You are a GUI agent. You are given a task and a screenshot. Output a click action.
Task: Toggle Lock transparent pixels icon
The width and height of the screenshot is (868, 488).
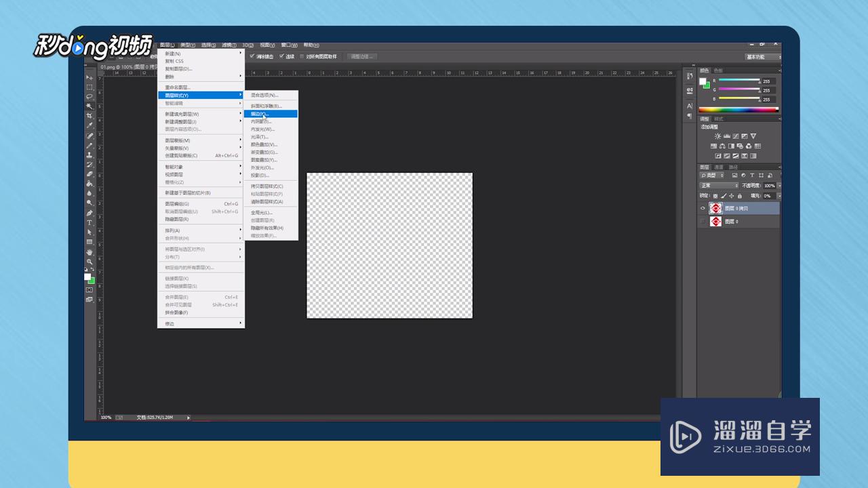click(715, 196)
